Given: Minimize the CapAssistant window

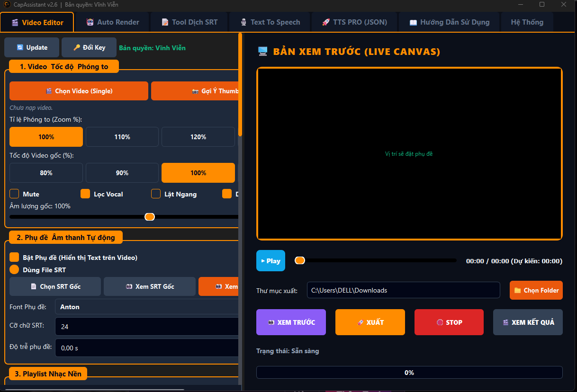Looking at the screenshot, I should tap(521, 4).
